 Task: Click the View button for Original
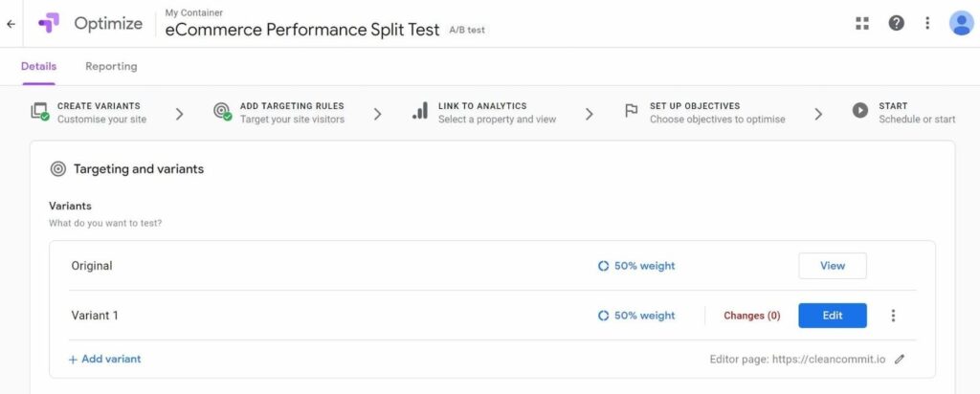[833, 266]
